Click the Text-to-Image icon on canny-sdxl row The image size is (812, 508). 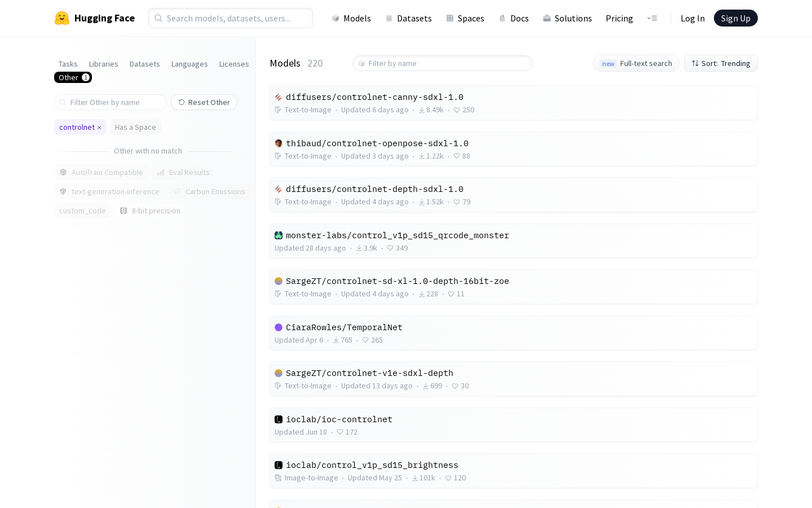click(278, 110)
